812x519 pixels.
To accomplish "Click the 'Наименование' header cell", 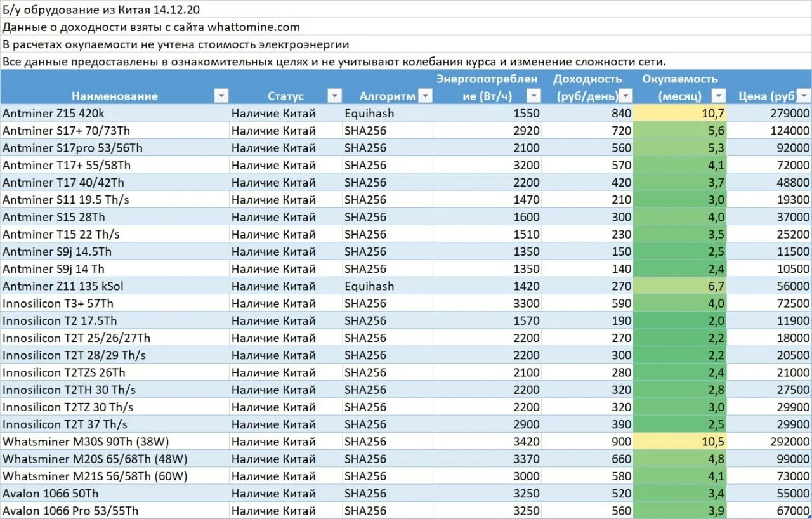I will point(114,87).
